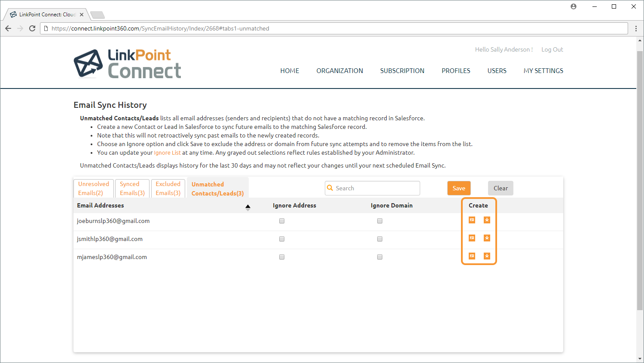The width and height of the screenshot is (644, 363).
Task: Click the browser forward arrow
Action: [20, 28]
